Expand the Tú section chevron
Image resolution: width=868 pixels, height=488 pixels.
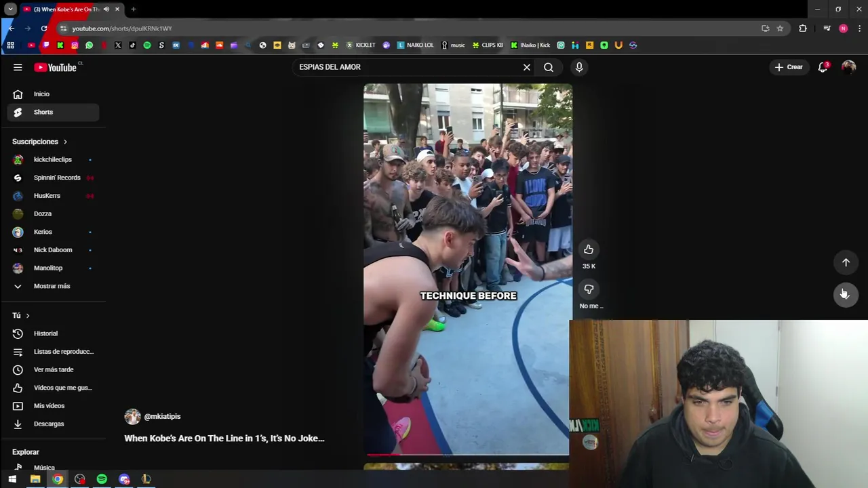click(28, 316)
